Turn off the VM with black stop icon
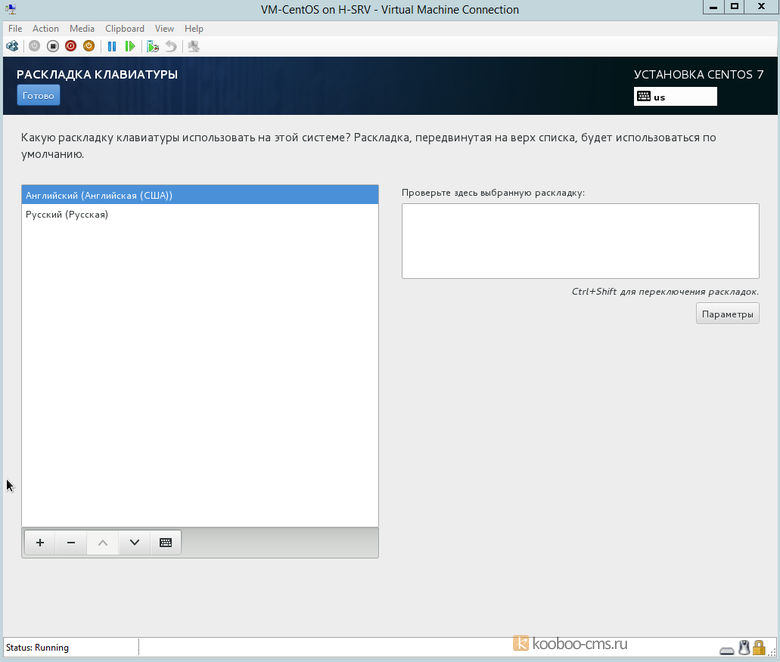780x662 pixels. 53,46
